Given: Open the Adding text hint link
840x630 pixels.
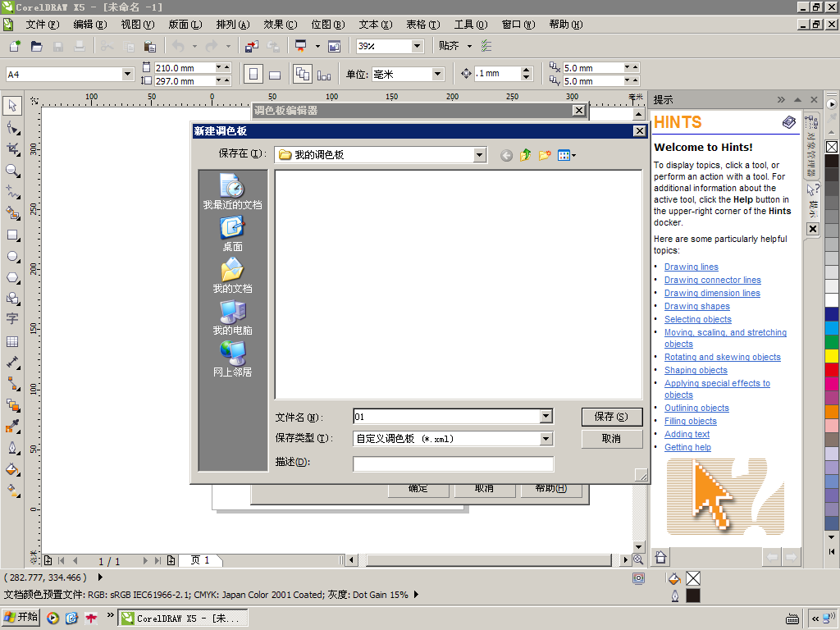Looking at the screenshot, I should pyautogui.click(x=687, y=435).
